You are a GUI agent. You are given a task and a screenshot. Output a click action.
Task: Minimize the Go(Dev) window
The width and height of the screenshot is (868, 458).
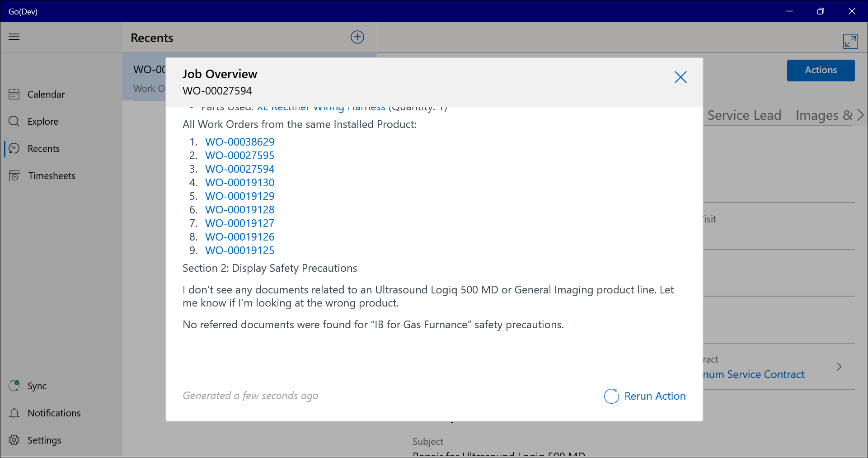pyautogui.click(x=790, y=11)
